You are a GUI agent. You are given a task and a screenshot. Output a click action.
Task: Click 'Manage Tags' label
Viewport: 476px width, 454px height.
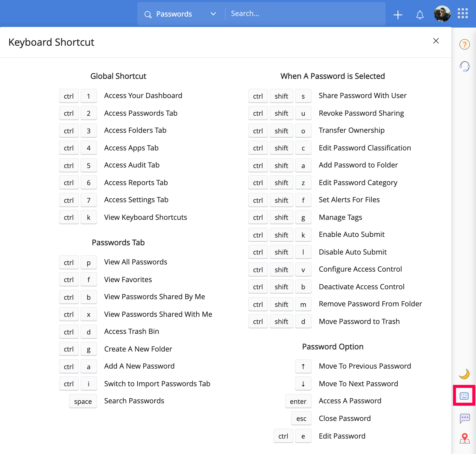click(x=340, y=217)
